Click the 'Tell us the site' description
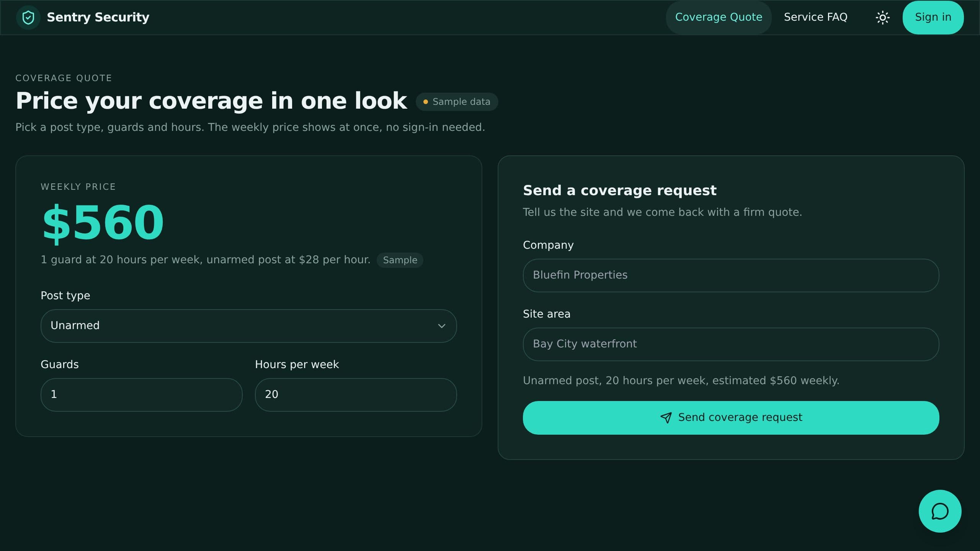Viewport: 980px width, 551px height. 662,212
